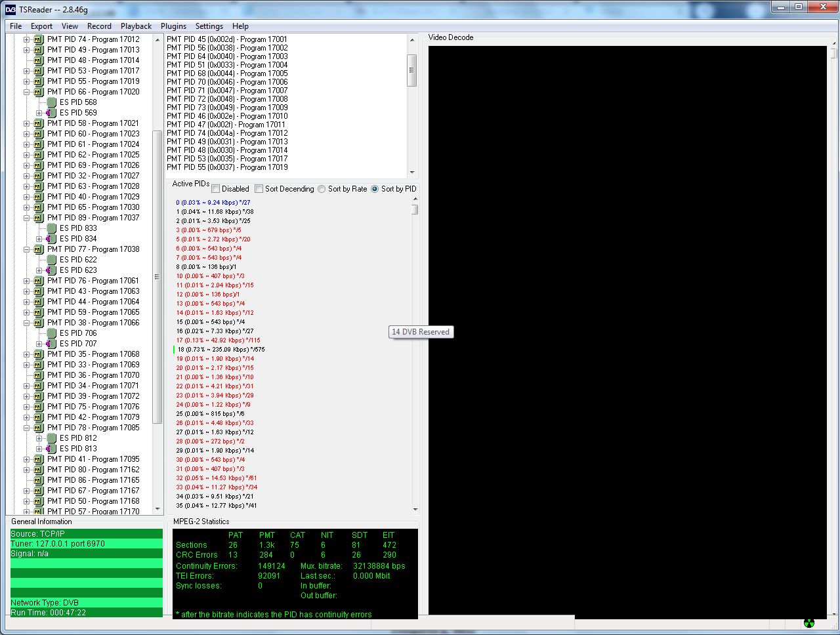The height and width of the screenshot is (635, 840).
Task: Select PID 35 row showing 12.77 Kbps
Action: click(217, 506)
